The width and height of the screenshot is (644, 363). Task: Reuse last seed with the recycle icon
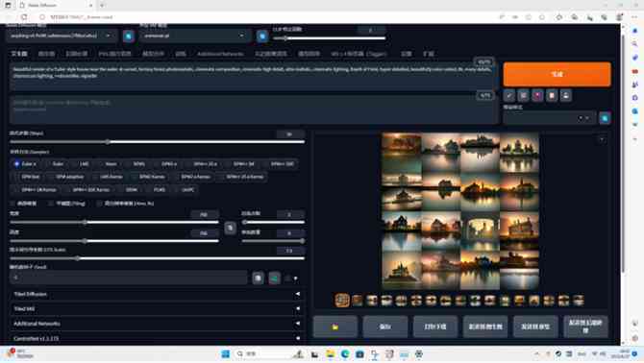pyautogui.click(x=274, y=278)
